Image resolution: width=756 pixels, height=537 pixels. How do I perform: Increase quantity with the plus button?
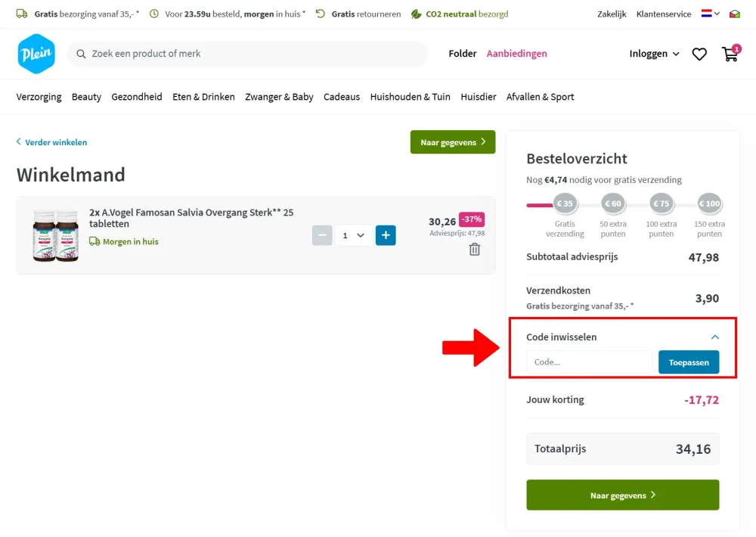point(386,235)
